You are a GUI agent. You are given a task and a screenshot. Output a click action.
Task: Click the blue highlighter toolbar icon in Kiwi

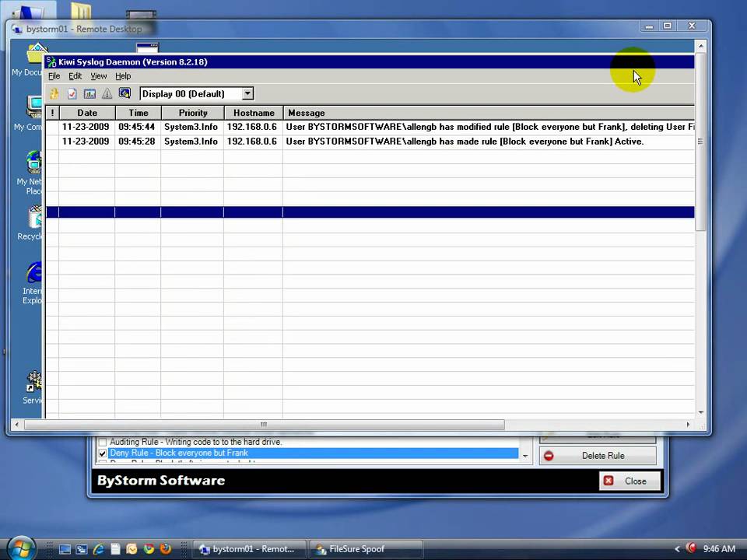(124, 93)
